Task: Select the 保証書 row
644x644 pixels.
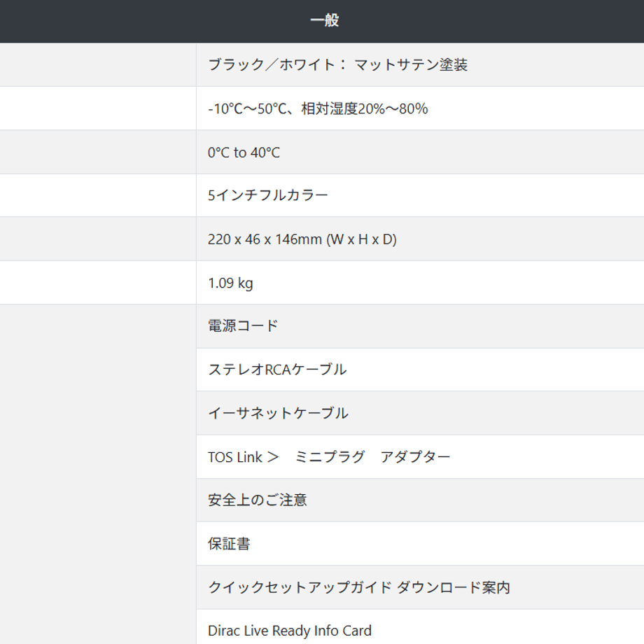Action: click(420, 544)
